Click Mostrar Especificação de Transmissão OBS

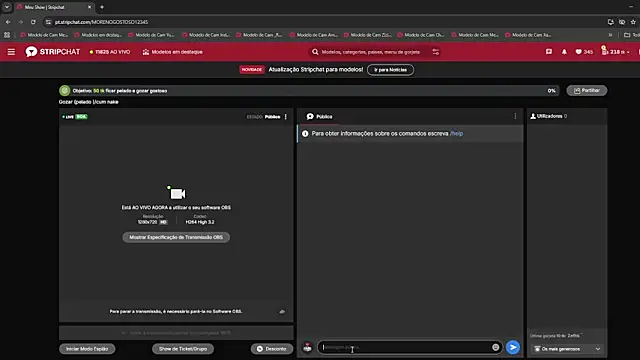click(176, 237)
